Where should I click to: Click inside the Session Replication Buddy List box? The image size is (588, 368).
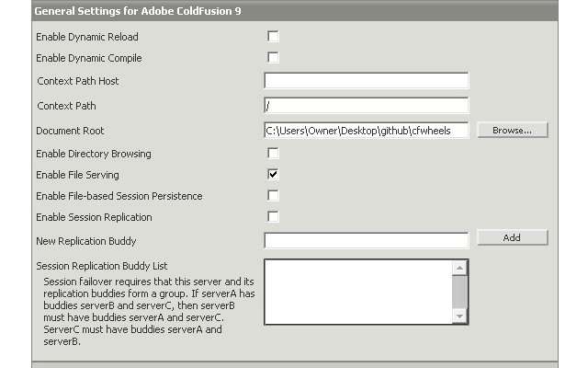click(359, 292)
